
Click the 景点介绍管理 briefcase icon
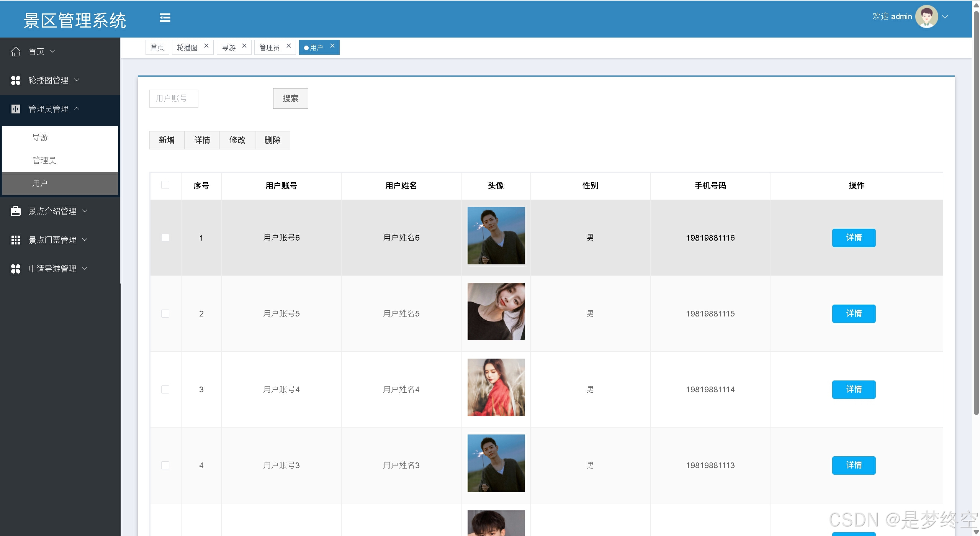pyautogui.click(x=16, y=211)
